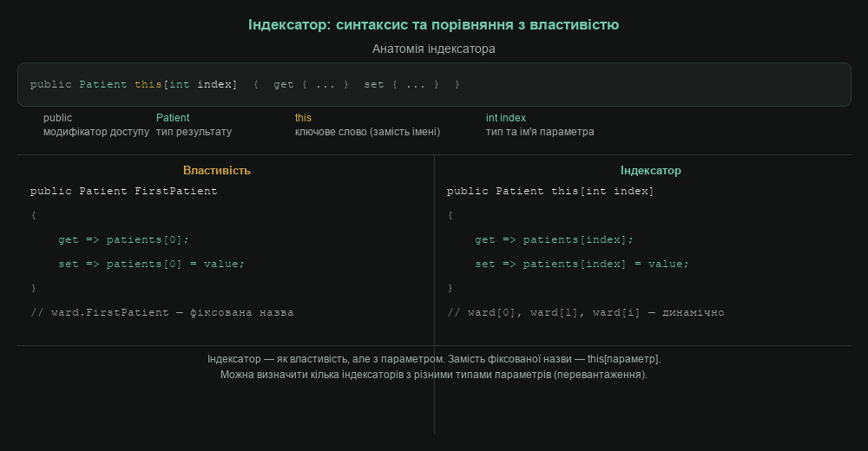Screen dimensions: 868x451
Task: Click the 'set { ... }' accessor in the top code box
Action: point(401,84)
